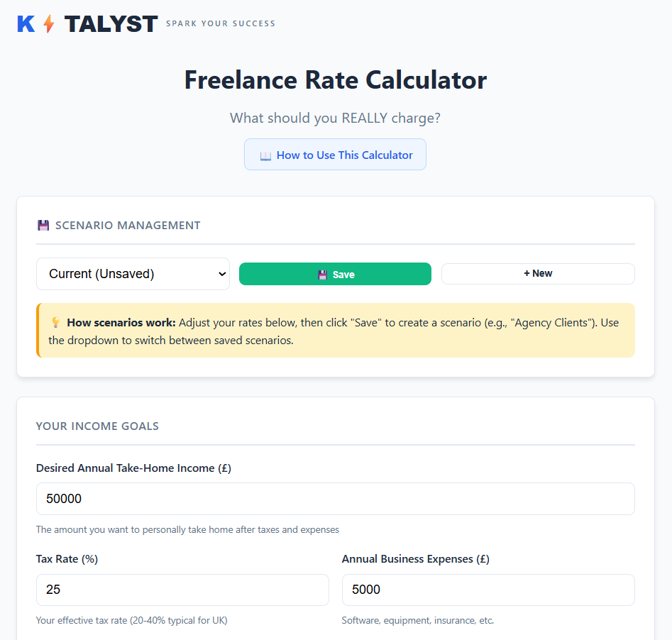Screen dimensions: 672x640
Task: Select the Annual Business Expenses input field
Action: point(488,590)
